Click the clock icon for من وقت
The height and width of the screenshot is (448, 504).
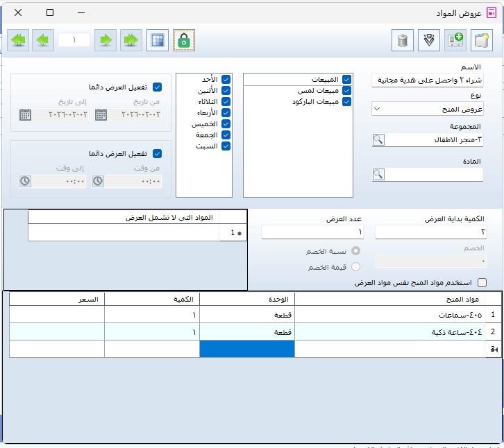click(x=98, y=181)
